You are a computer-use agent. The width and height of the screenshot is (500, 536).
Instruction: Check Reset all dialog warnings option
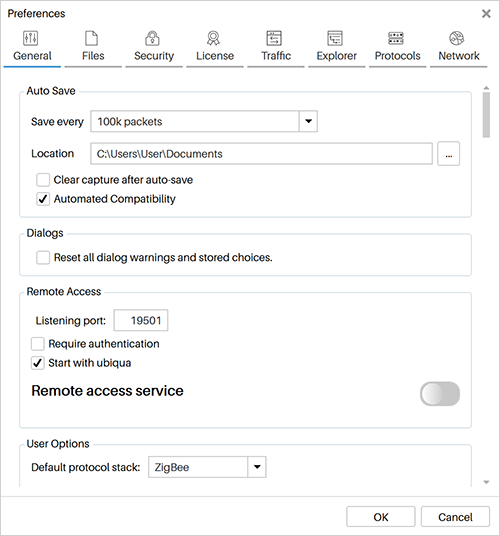tap(43, 257)
